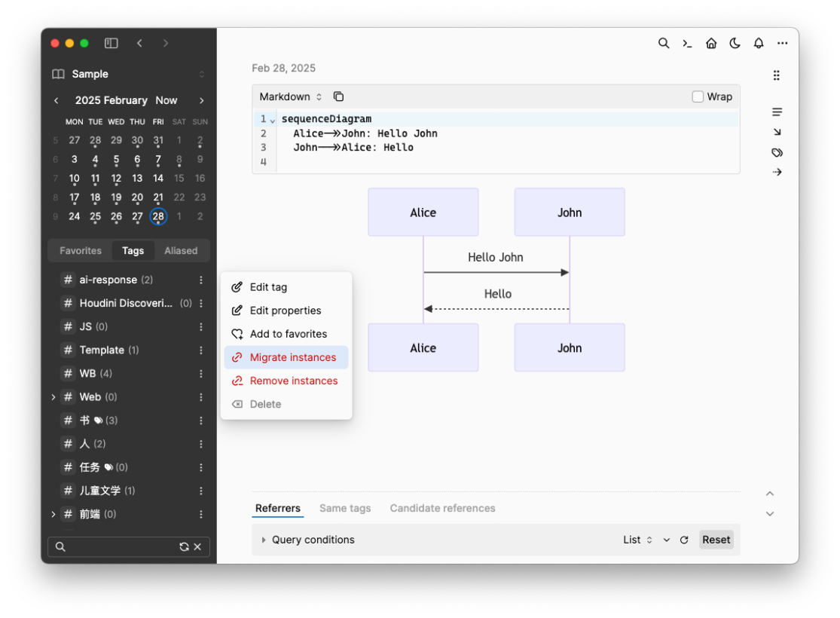Switch to Same tags tab
Screen dimensions: 840x618
click(x=345, y=508)
